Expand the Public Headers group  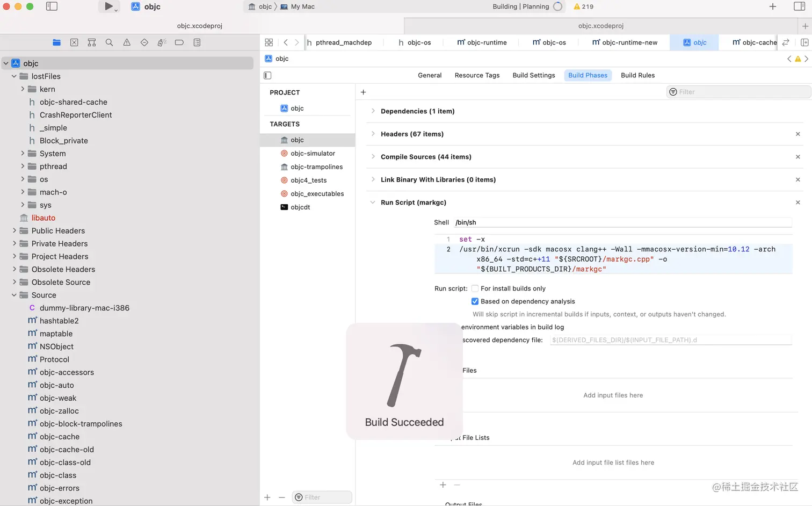point(14,230)
